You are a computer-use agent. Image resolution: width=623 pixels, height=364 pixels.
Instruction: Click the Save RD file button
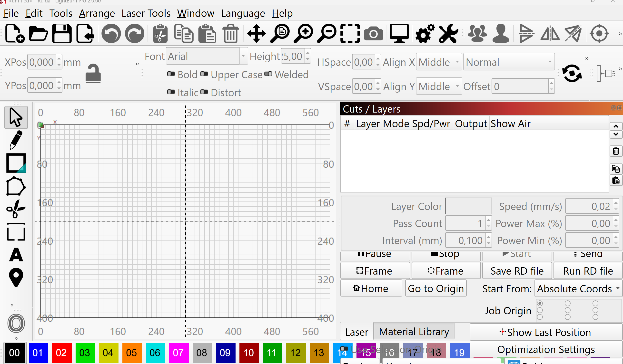(x=517, y=271)
